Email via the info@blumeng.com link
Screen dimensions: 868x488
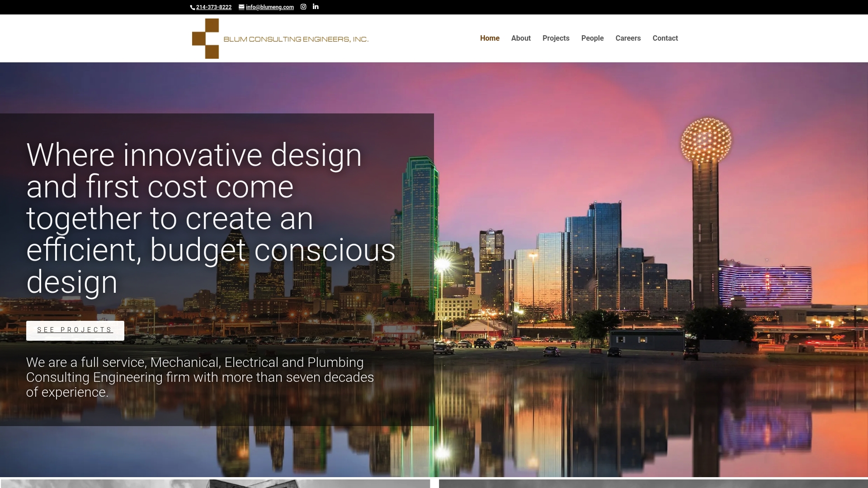click(269, 7)
